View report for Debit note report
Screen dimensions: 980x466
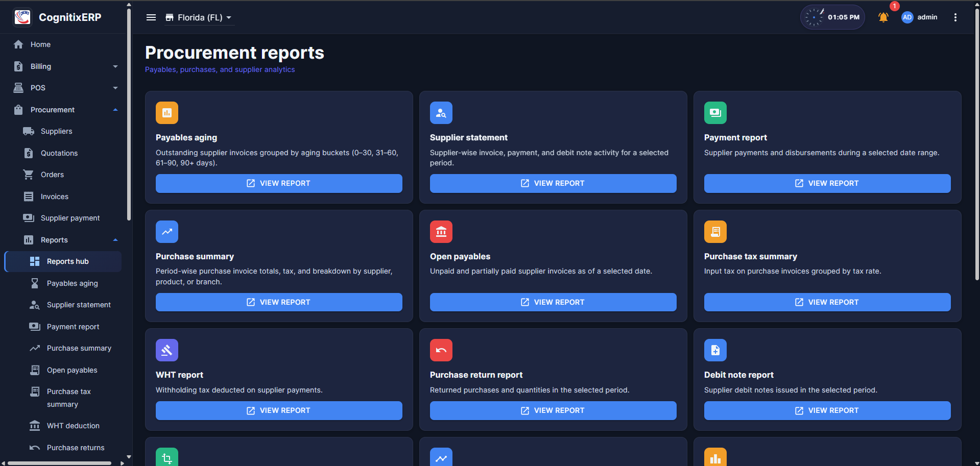coord(827,410)
